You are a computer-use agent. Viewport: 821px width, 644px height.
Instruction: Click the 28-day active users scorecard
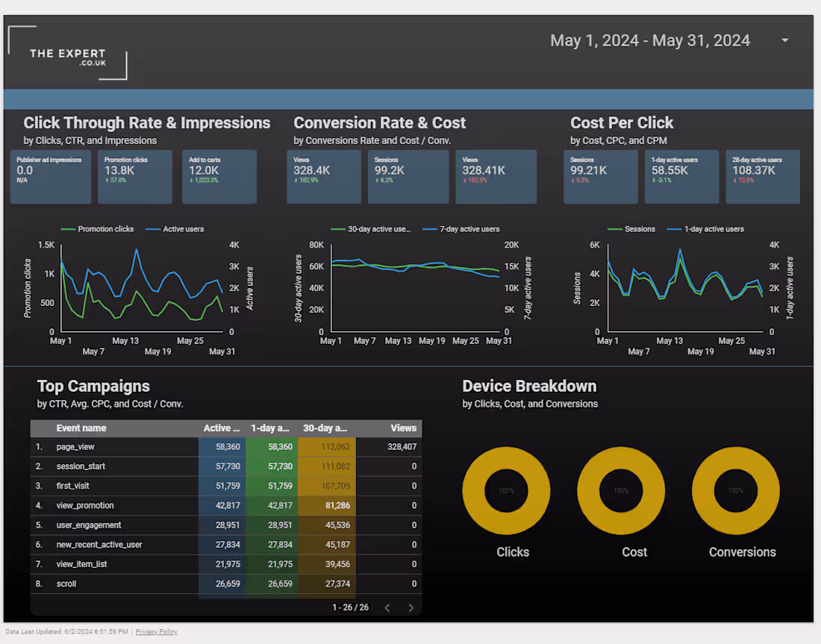[763, 177]
